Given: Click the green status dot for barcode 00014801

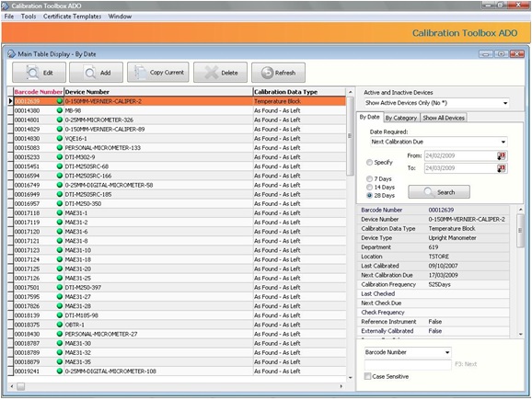Looking at the screenshot, I should click(x=60, y=120).
